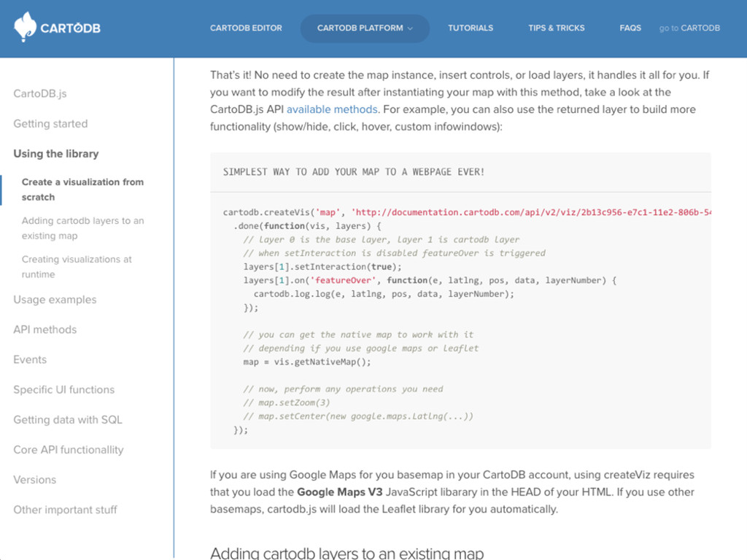Screen dimensions: 747x560
Task: Click the 'map = vis.getNativeMap();' line
Action: click(307, 362)
